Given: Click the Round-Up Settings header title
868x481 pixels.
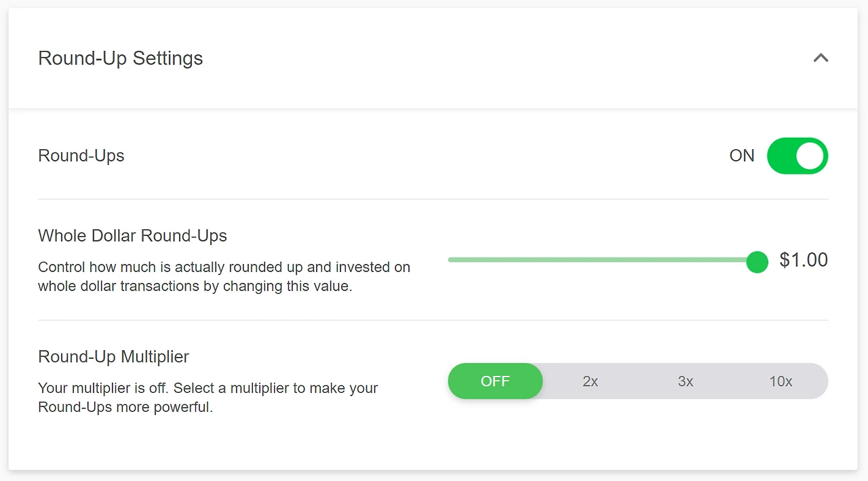Looking at the screenshot, I should point(121,58).
